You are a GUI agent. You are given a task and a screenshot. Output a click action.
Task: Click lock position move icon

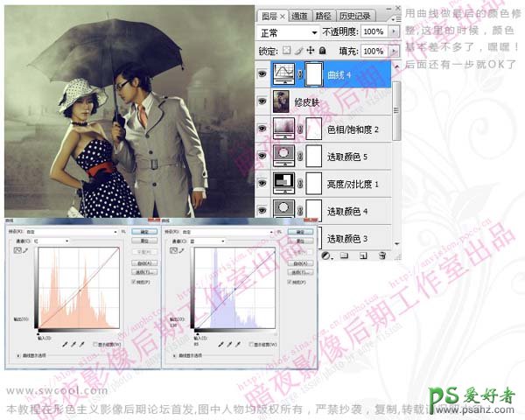pyautogui.click(x=311, y=50)
